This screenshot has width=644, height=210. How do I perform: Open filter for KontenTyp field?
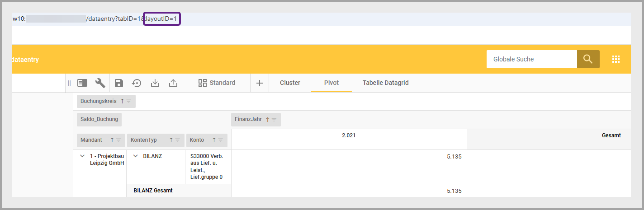[177, 140]
